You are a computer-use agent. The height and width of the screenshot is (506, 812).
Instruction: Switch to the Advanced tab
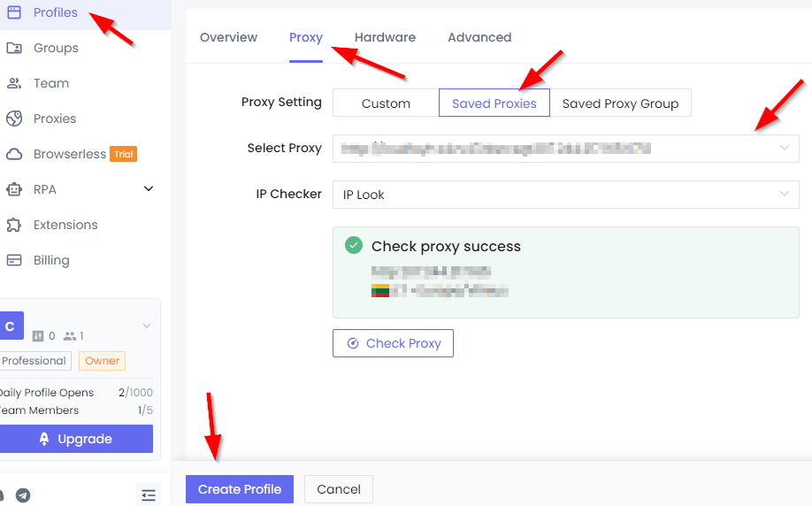[x=479, y=37]
